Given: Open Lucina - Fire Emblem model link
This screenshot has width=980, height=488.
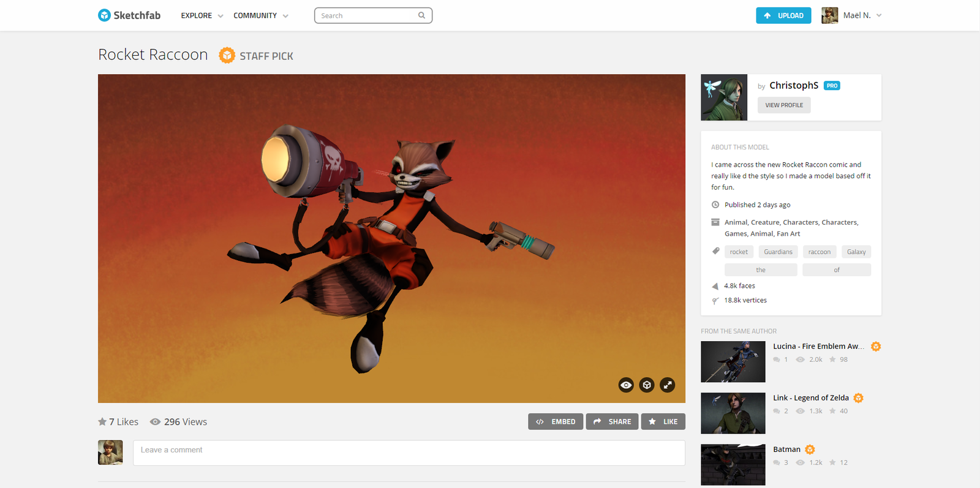Looking at the screenshot, I should [x=818, y=347].
